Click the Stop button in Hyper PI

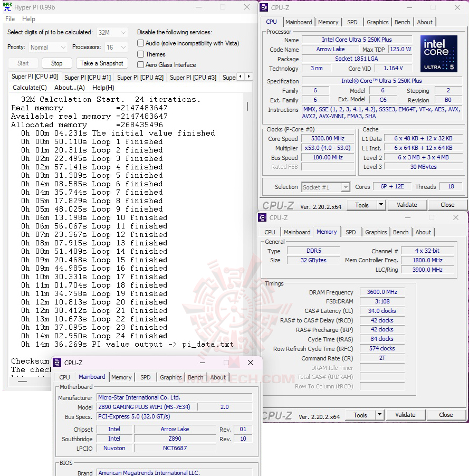click(57, 63)
